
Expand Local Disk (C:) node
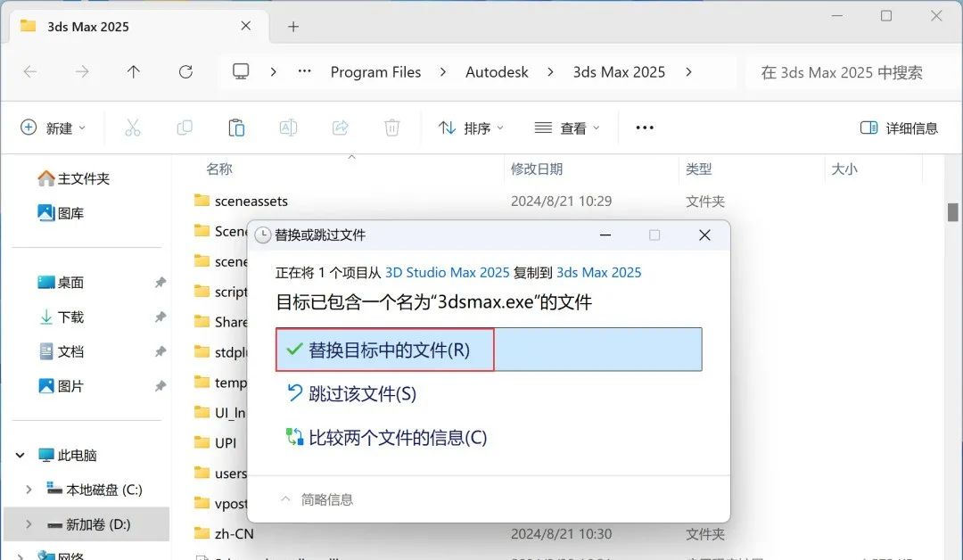[29, 490]
